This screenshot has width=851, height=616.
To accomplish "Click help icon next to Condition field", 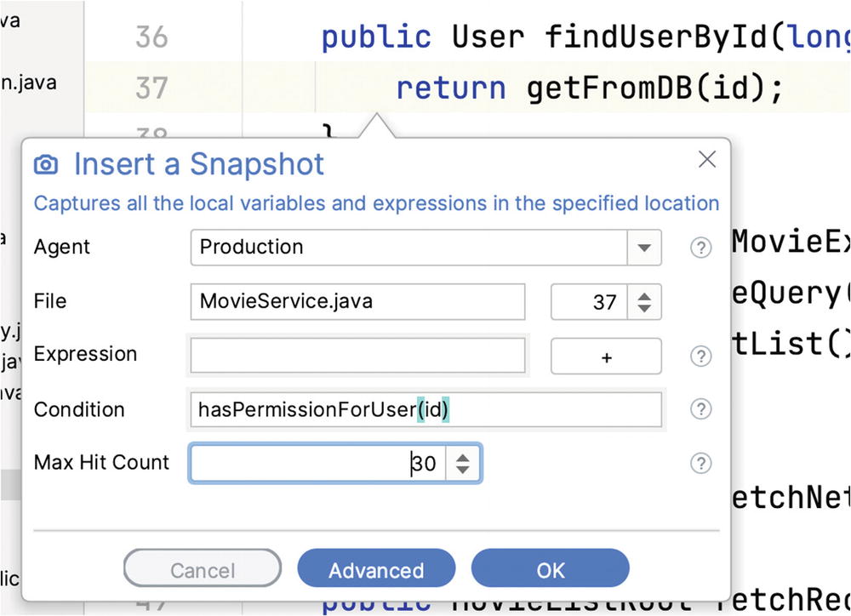I will tap(700, 409).
